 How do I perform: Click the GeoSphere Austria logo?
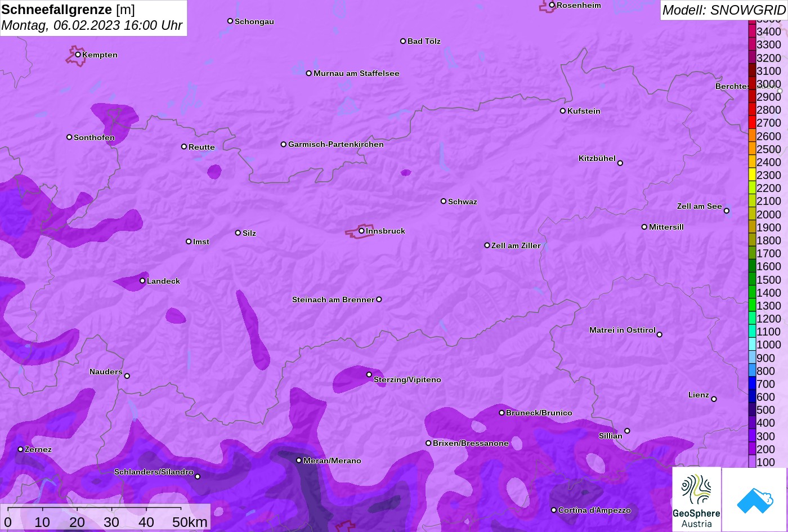[697, 499]
